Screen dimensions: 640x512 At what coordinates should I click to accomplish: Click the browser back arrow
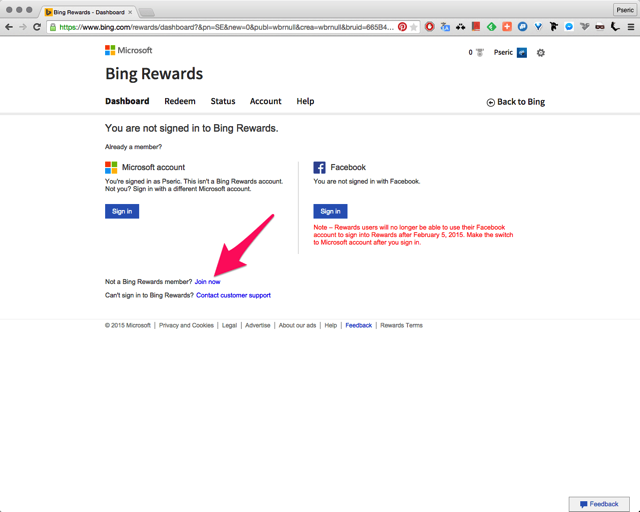(x=9, y=27)
